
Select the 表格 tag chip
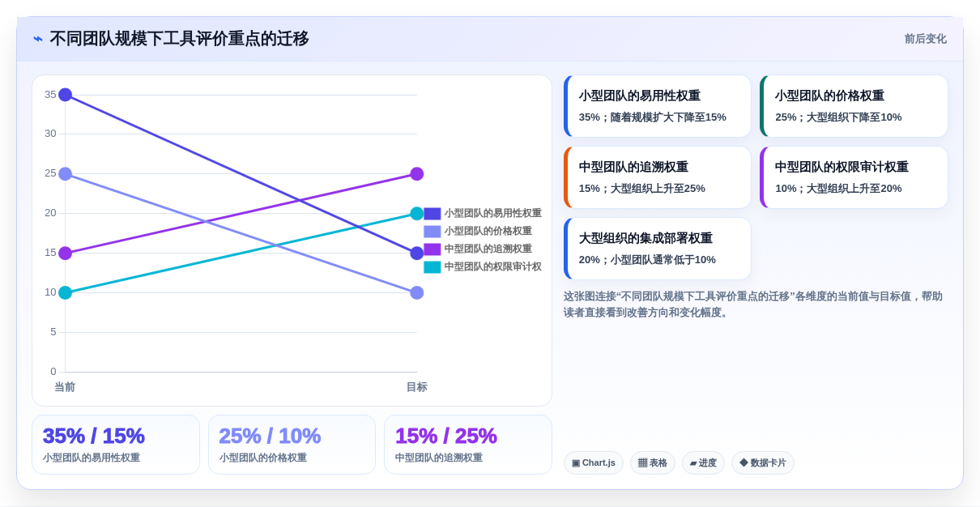653,463
